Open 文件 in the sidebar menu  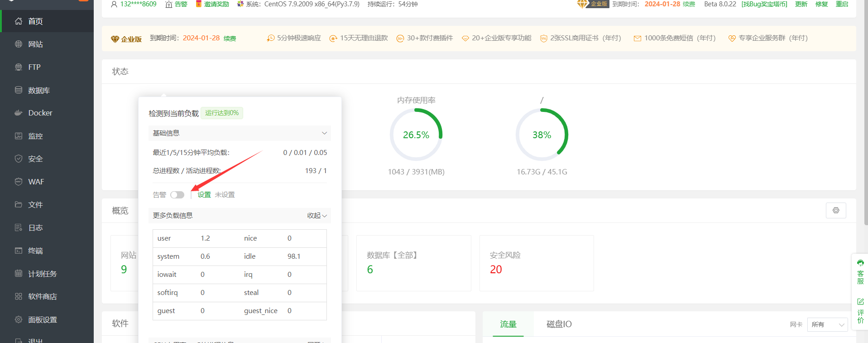35,205
